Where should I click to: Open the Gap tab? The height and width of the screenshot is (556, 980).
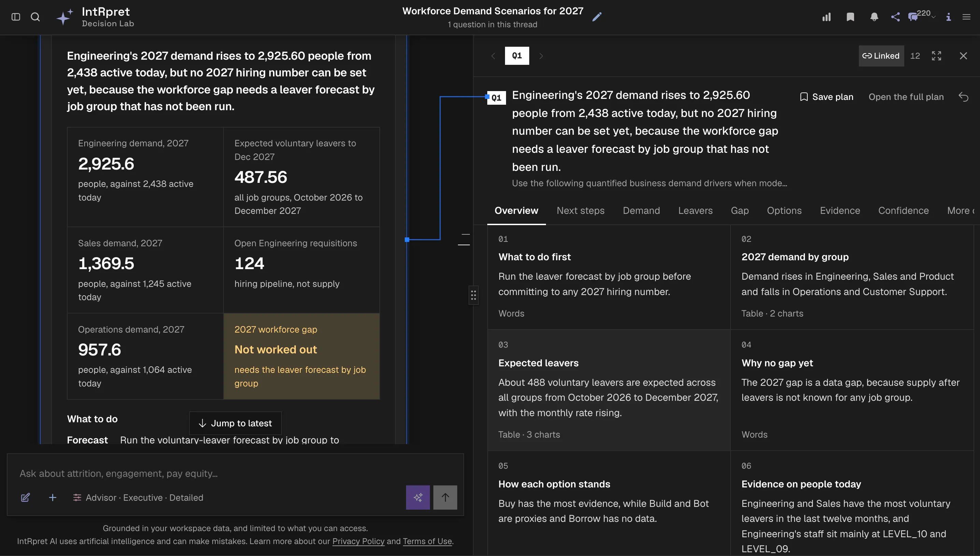pos(740,210)
